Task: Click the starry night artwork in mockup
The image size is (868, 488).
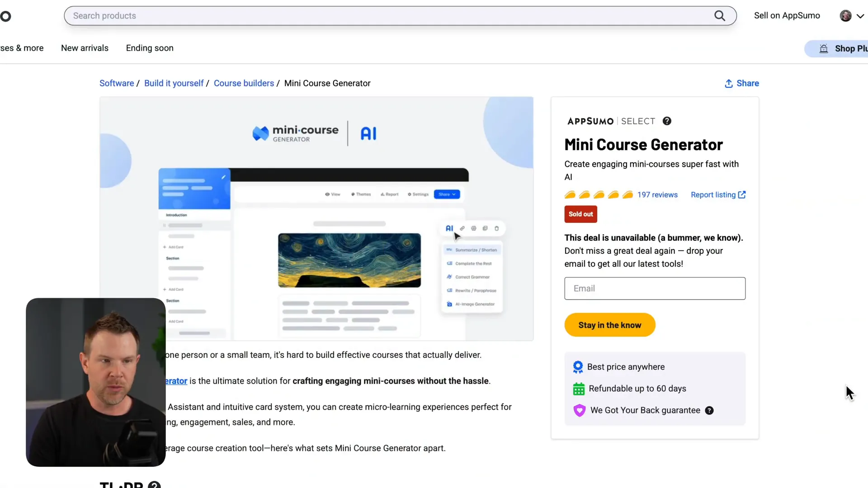Action: coord(349,260)
